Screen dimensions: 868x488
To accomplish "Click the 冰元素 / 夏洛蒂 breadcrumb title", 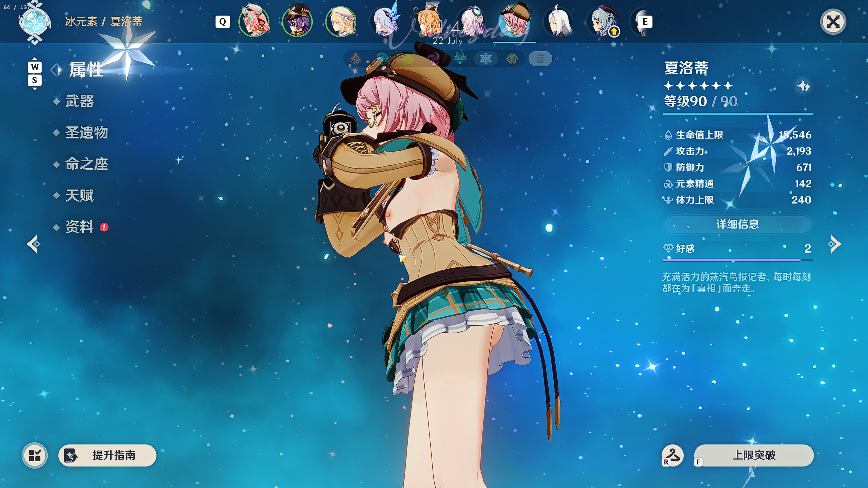I will pos(104,22).
